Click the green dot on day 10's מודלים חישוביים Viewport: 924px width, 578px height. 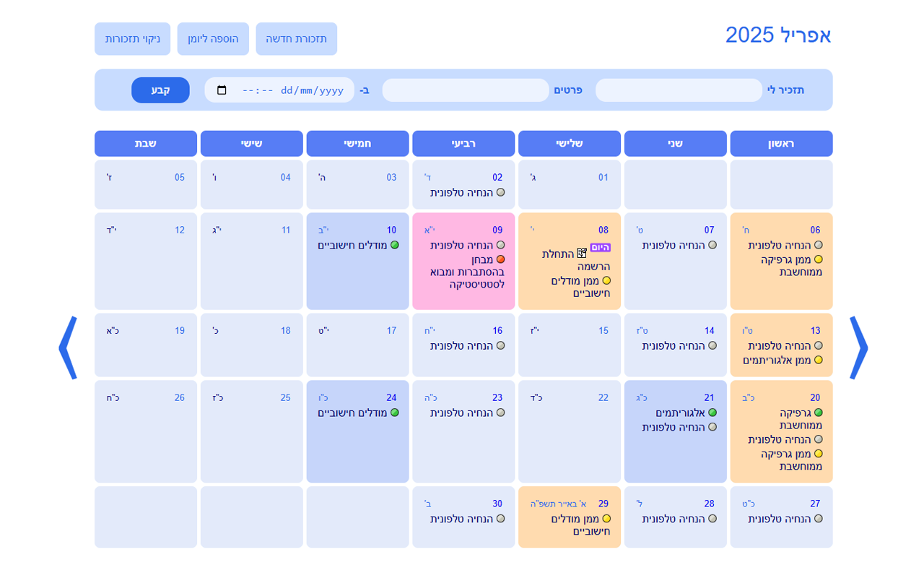coord(394,245)
